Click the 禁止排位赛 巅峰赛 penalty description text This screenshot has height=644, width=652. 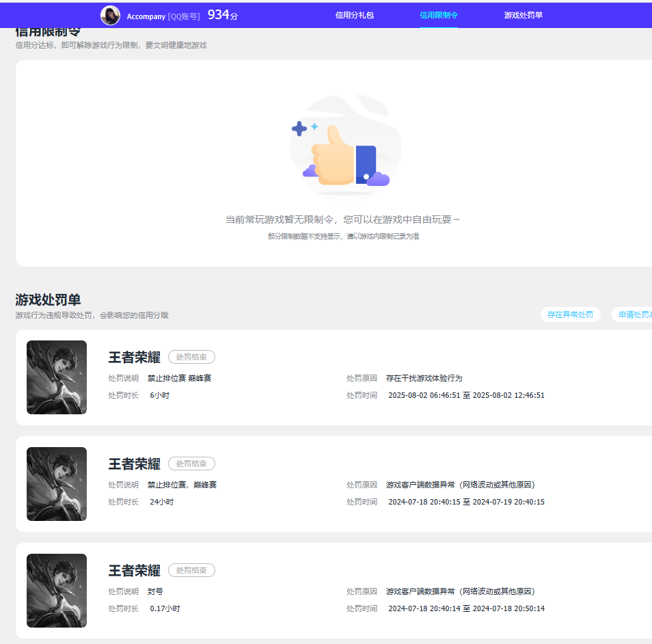(178, 377)
